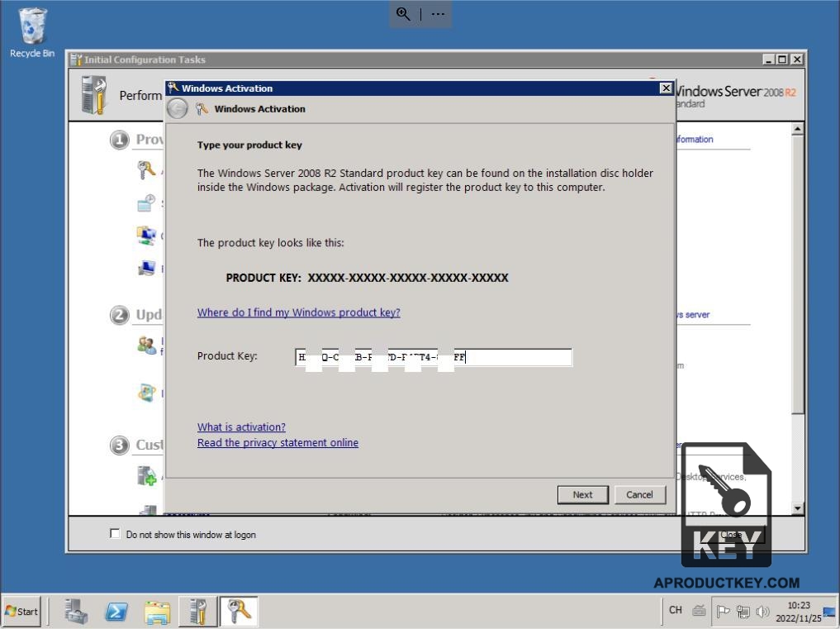The width and height of the screenshot is (840, 629).
Task: Click into the Product Key input field
Action: [434, 357]
